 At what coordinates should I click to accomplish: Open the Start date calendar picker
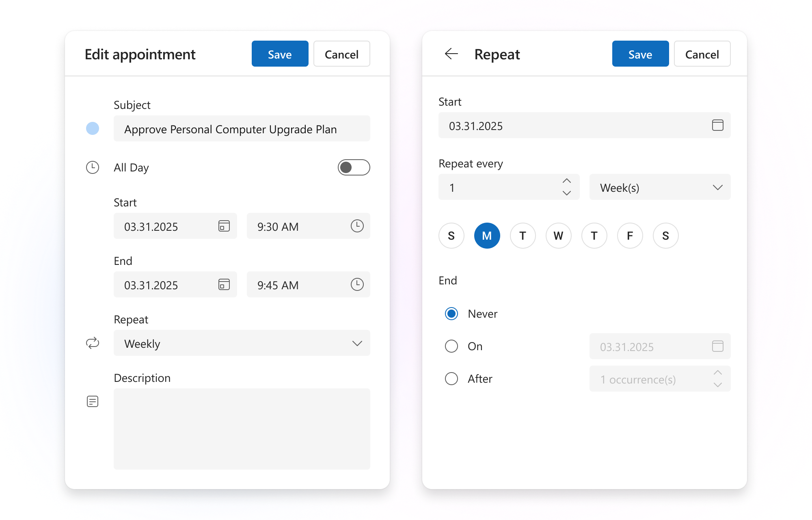click(224, 226)
